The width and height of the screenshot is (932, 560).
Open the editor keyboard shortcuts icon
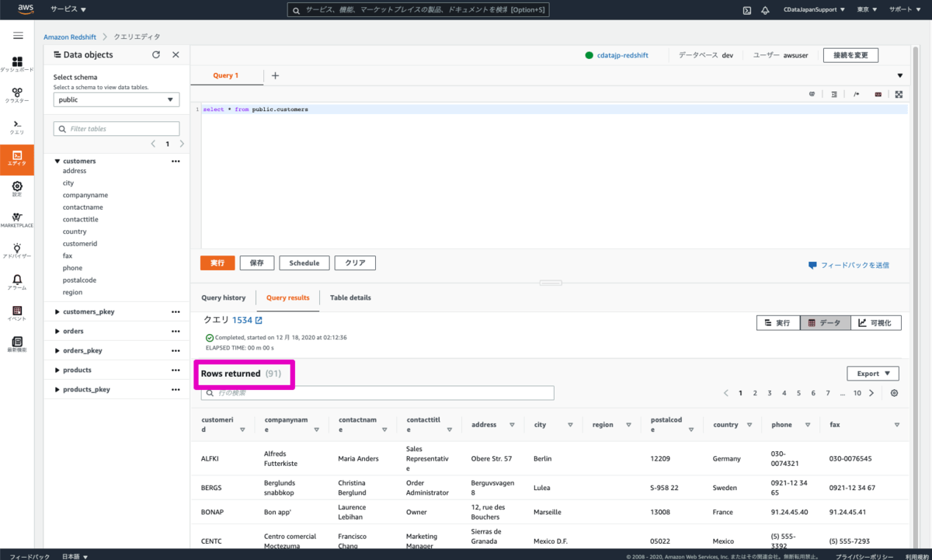pyautogui.click(x=878, y=94)
